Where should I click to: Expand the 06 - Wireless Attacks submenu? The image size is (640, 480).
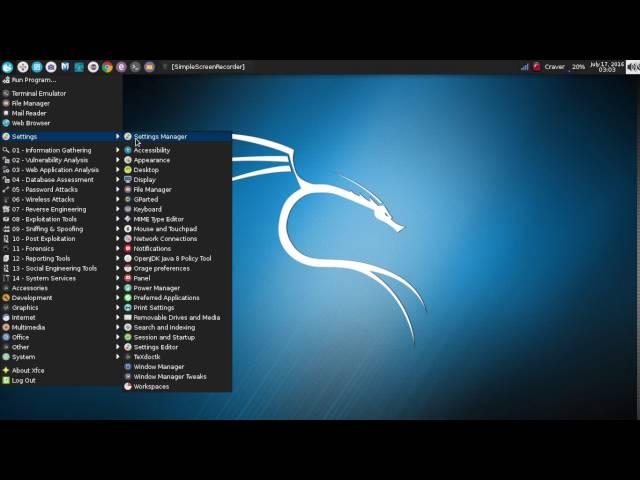61,199
